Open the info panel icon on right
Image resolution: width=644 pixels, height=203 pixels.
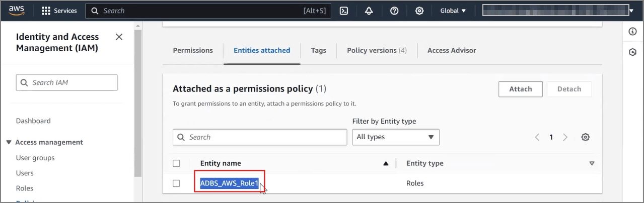pos(633,32)
